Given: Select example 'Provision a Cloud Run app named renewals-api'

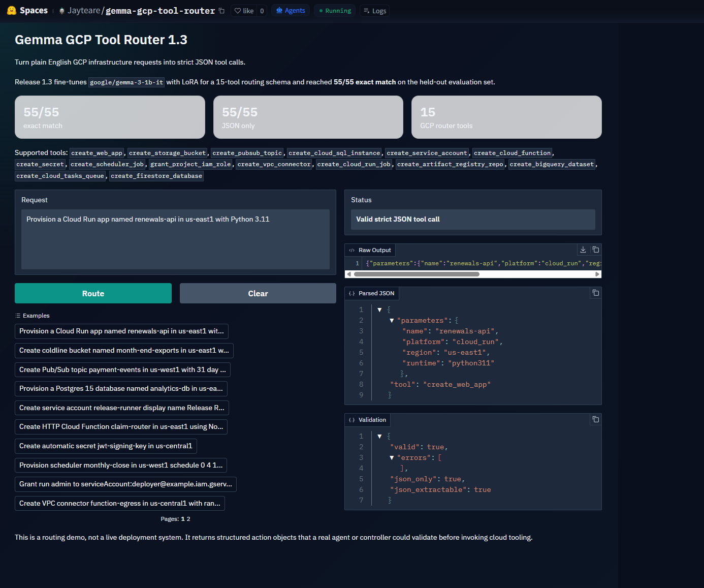Looking at the screenshot, I should pyautogui.click(x=121, y=331).
